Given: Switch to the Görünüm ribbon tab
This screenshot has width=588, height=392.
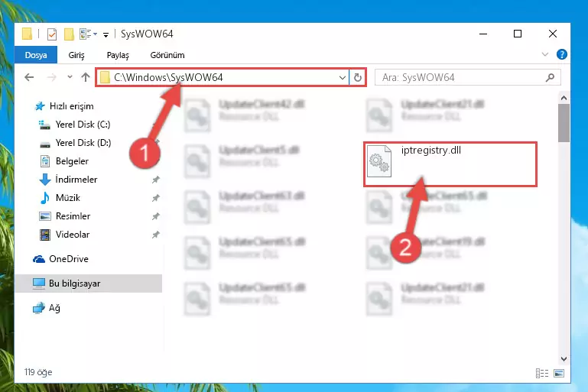Looking at the screenshot, I should pyautogui.click(x=167, y=55).
